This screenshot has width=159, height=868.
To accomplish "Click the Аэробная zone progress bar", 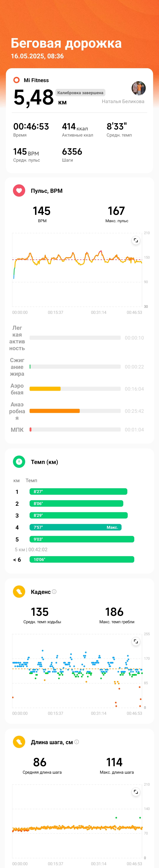I will (75, 389).
